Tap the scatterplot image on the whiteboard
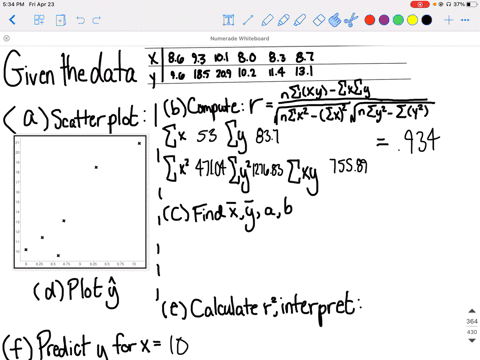 [x=80, y=202]
